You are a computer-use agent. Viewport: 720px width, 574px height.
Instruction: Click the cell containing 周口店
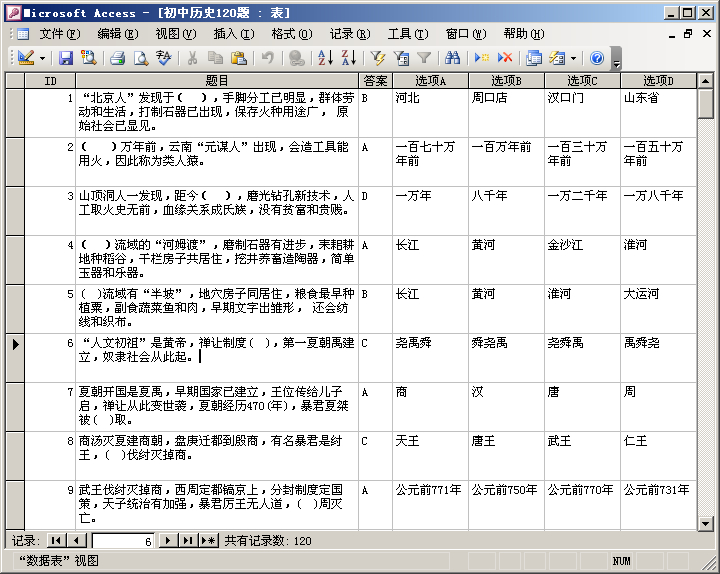point(506,113)
